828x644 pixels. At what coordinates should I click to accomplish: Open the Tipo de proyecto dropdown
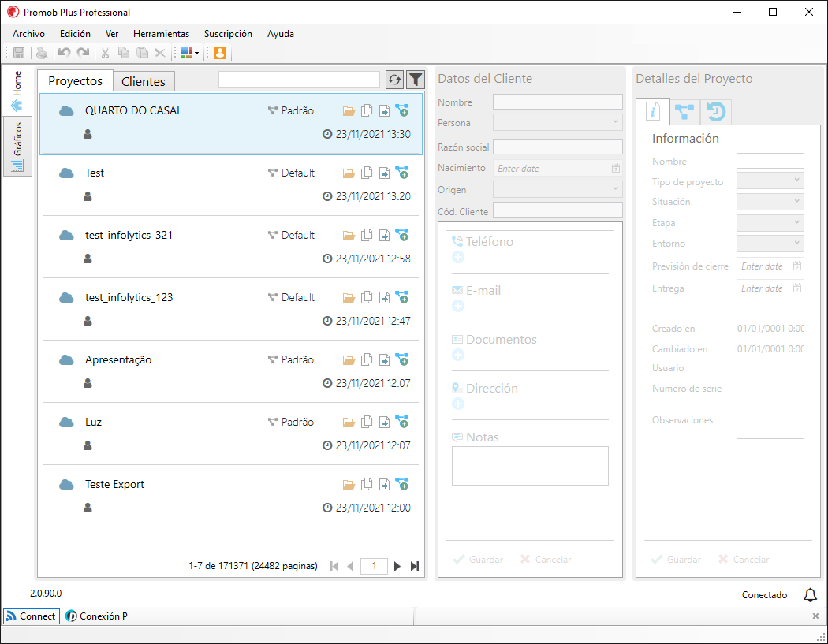click(770, 181)
